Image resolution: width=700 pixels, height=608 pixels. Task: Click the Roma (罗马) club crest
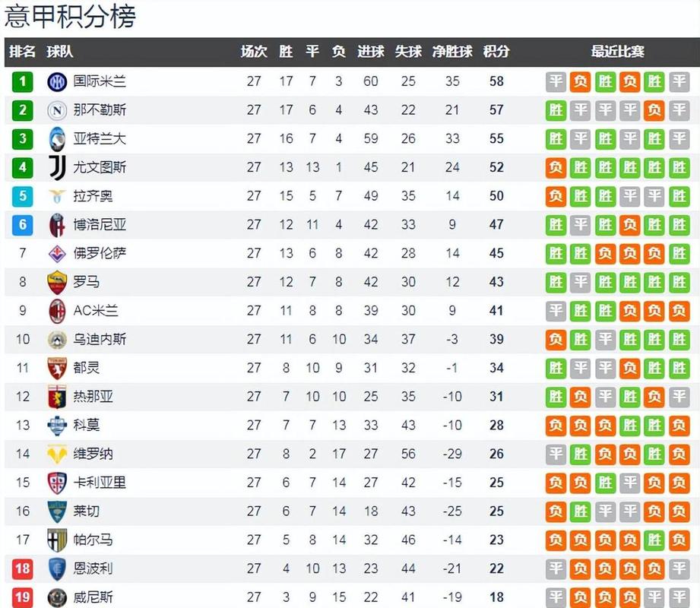pyautogui.click(x=57, y=282)
